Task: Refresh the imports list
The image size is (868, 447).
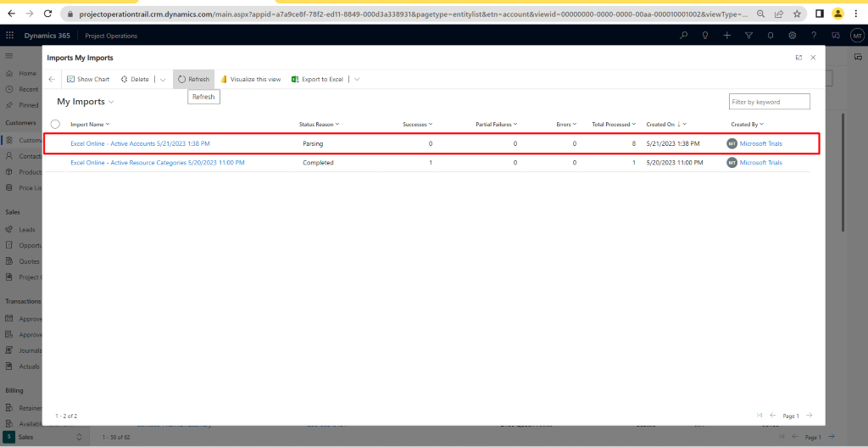Action: pyautogui.click(x=193, y=79)
